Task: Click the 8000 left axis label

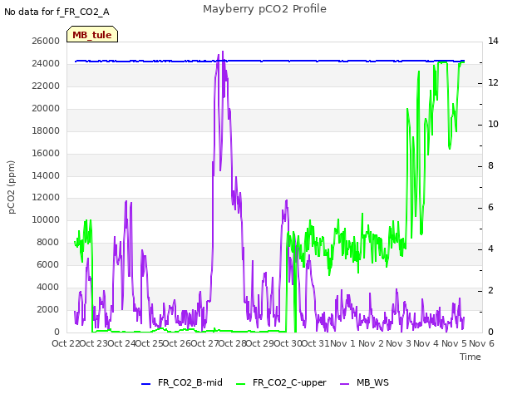Action: pos(48,242)
